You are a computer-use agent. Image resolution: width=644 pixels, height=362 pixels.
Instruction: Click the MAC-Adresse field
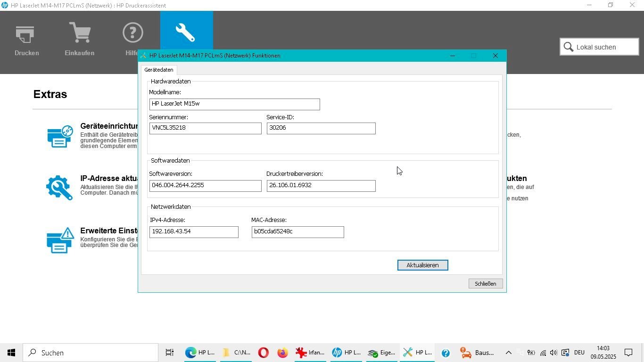297,232
